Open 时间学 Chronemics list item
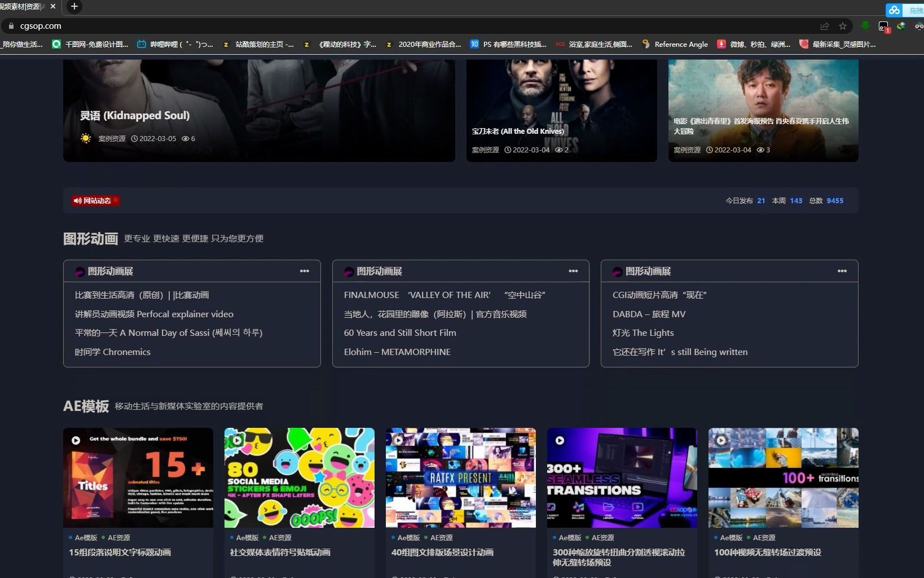The height and width of the screenshot is (578, 924). pos(113,352)
